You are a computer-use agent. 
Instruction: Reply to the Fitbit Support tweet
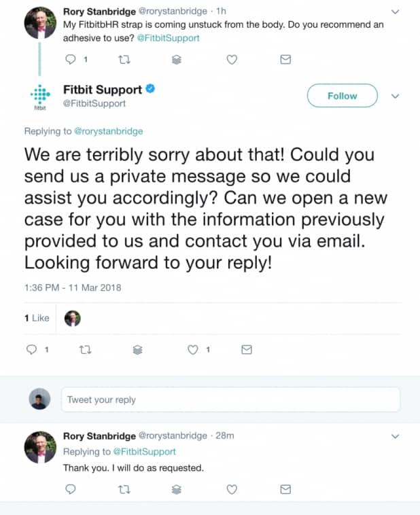[31, 350]
